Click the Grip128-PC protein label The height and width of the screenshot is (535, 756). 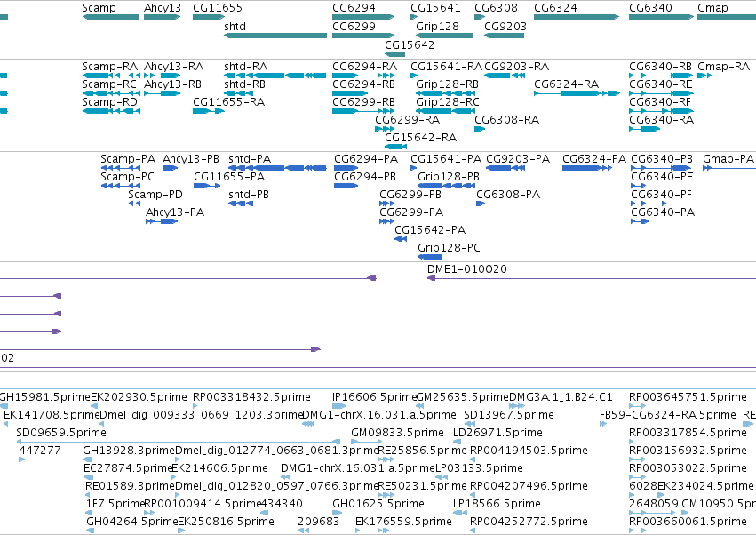449,248
